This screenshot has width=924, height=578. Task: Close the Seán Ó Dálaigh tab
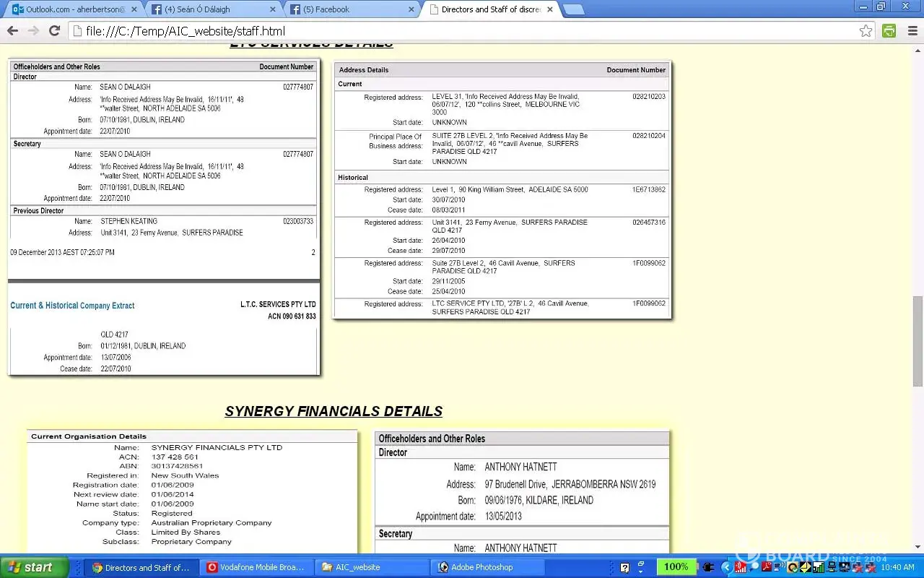point(272,9)
